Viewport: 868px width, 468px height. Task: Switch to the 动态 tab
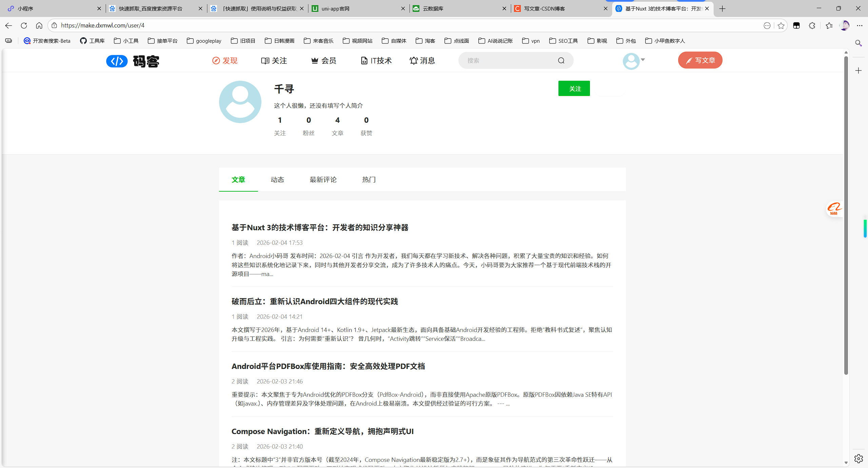click(x=277, y=180)
